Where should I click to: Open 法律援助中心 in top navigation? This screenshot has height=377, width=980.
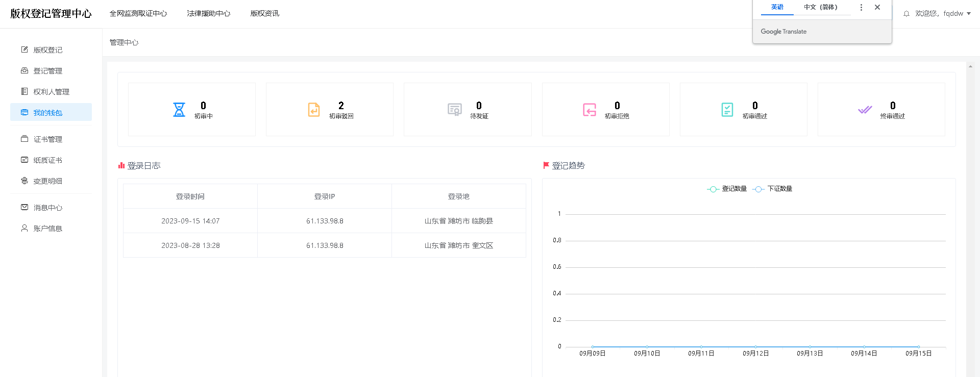[x=209, y=13]
